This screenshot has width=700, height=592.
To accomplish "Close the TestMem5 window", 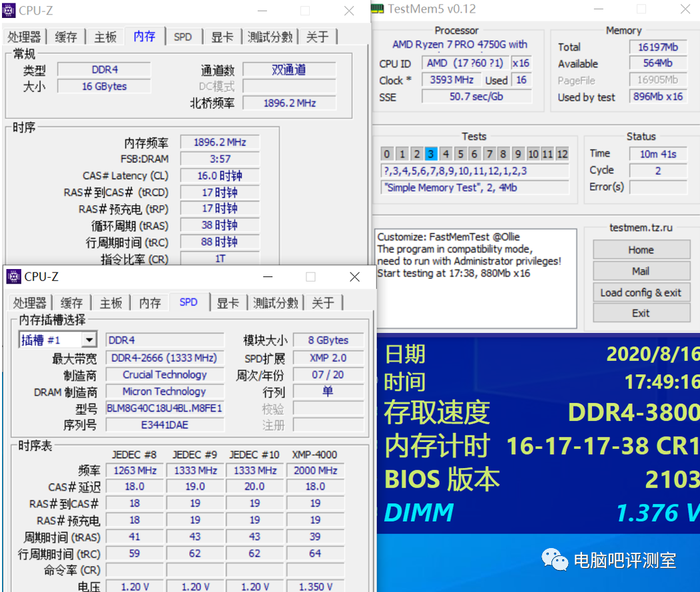I will tap(685, 9).
